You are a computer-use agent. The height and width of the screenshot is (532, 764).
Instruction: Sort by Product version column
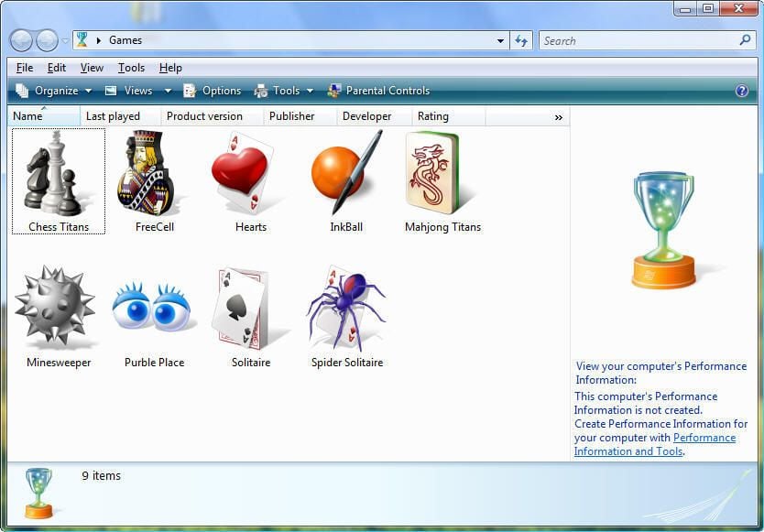point(212,116)
